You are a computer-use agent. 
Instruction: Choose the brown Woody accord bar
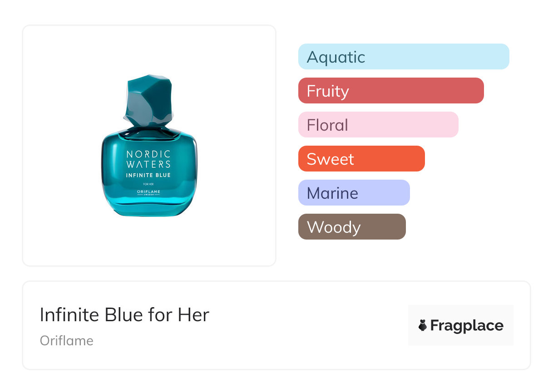351,227
